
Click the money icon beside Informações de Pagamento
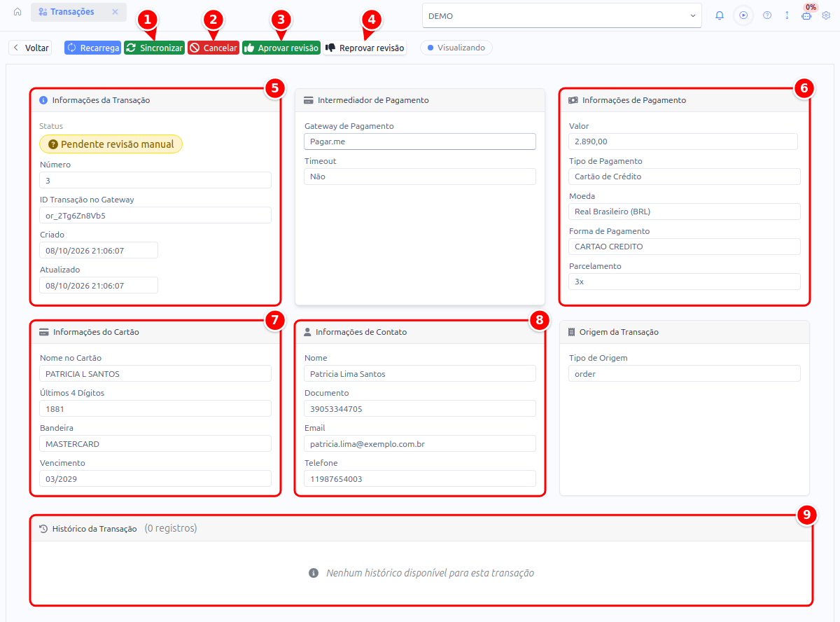pyautogui.click(x=573, y=100)
